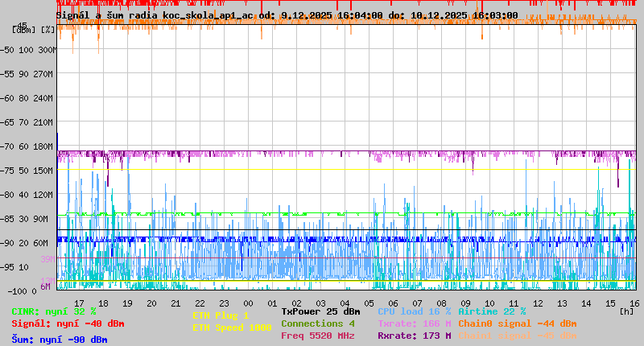Select the CPU load 16 % legend label
The height and width of the screenshot is (346, 644).
414,311
